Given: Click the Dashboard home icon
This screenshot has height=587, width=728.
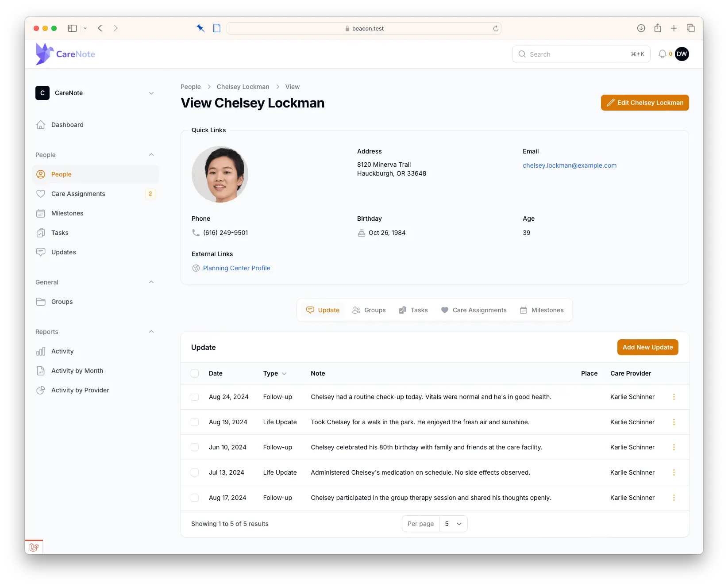Looking at the screenshot, I should [x=41, y=125].
